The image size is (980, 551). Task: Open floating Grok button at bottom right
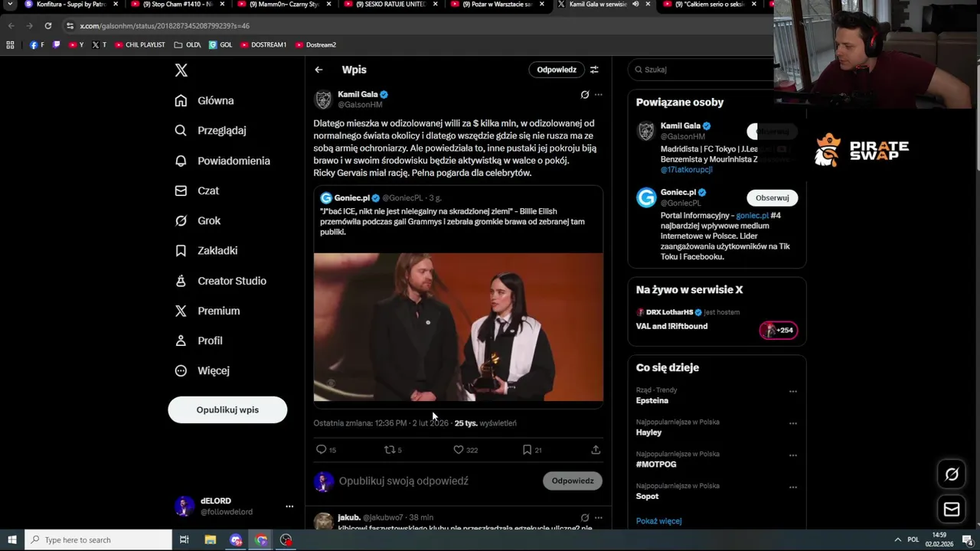click(x=952, y=474)
